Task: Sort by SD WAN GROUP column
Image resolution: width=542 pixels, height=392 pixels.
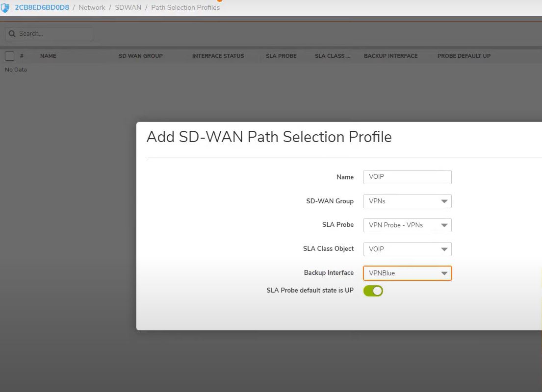Action: (x=140, y=56)
